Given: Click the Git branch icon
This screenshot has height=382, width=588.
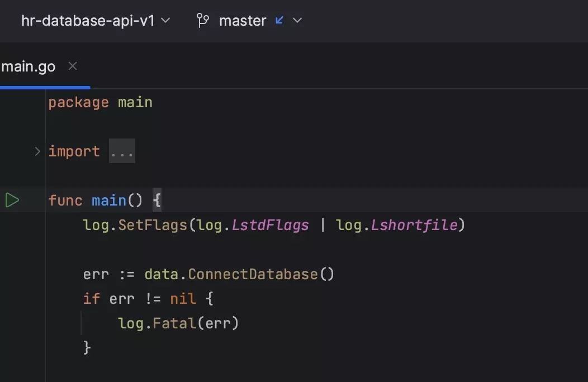Looking at the screenshot, I should click(x=203, y=21).
